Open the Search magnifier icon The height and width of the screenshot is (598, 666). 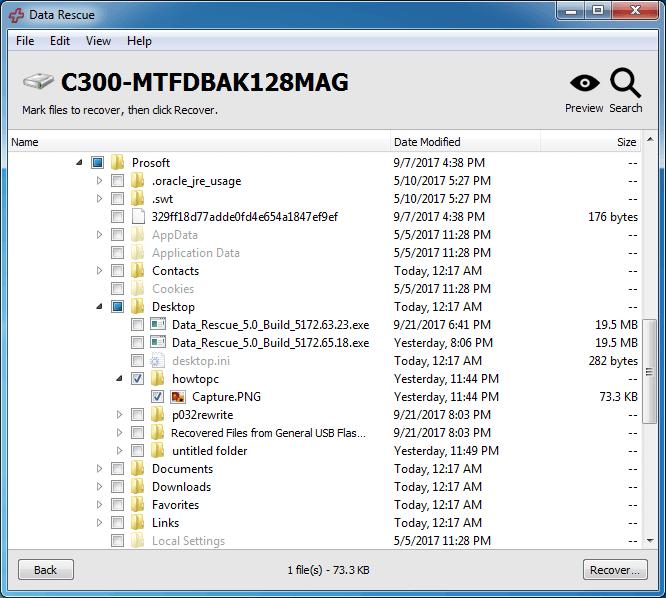[x=625, y=82]
